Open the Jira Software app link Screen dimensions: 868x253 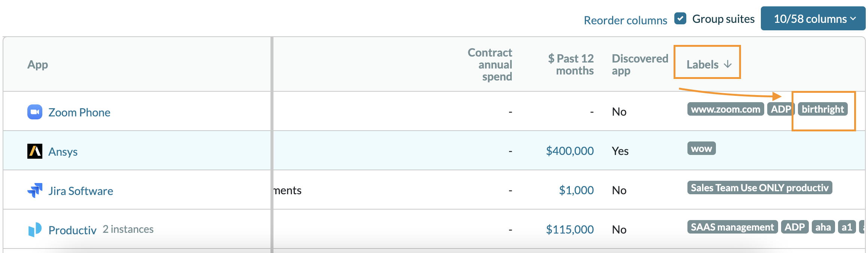81,191
